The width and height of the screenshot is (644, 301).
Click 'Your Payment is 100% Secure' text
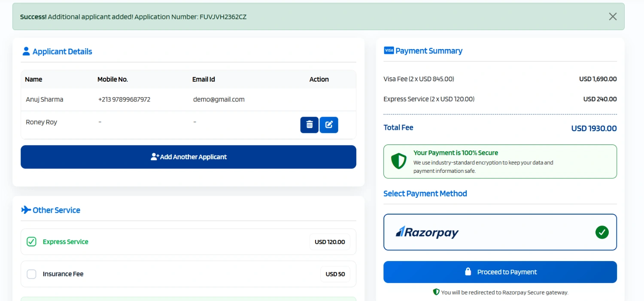[x=456, y=153]
